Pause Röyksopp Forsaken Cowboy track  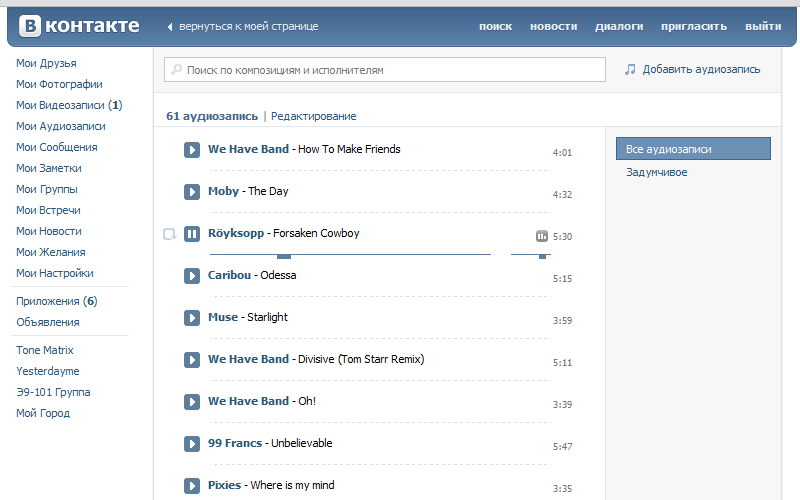[x=192, y=234]
